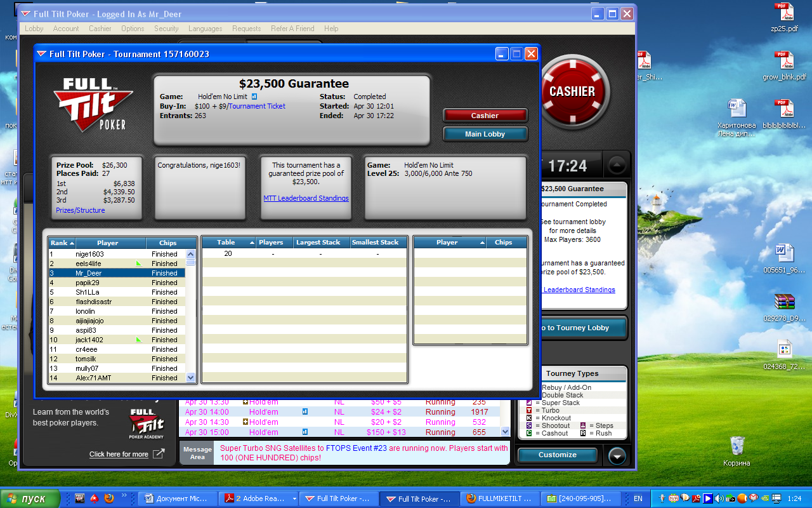
Task: Click the green flag beside eels4life
Action: tap(138, 263)
